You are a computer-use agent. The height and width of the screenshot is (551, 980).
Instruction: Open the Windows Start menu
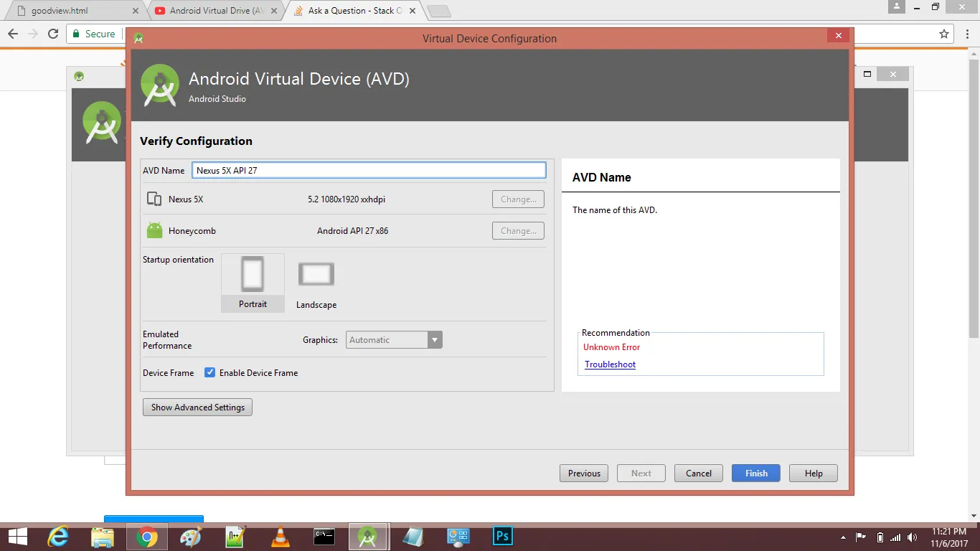(x=17, y=537)
